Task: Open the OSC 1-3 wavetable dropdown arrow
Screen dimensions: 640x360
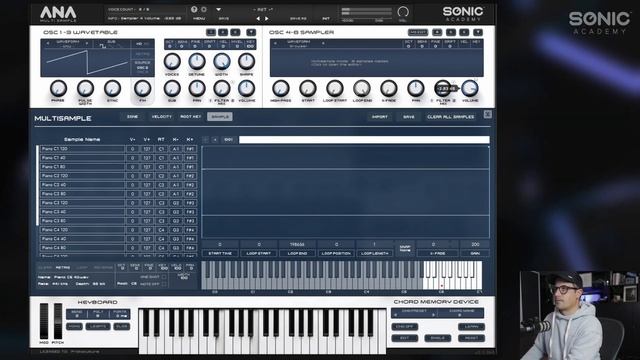Action: coord(251,32)
